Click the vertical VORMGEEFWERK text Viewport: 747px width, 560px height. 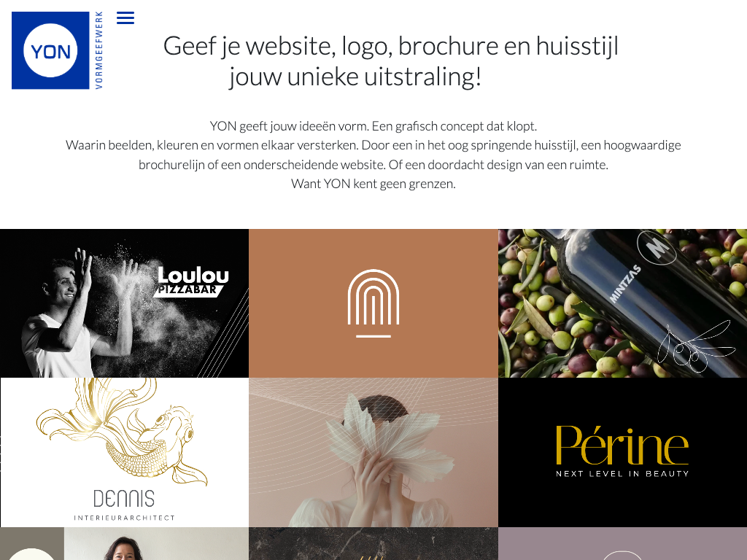(99, 50)
